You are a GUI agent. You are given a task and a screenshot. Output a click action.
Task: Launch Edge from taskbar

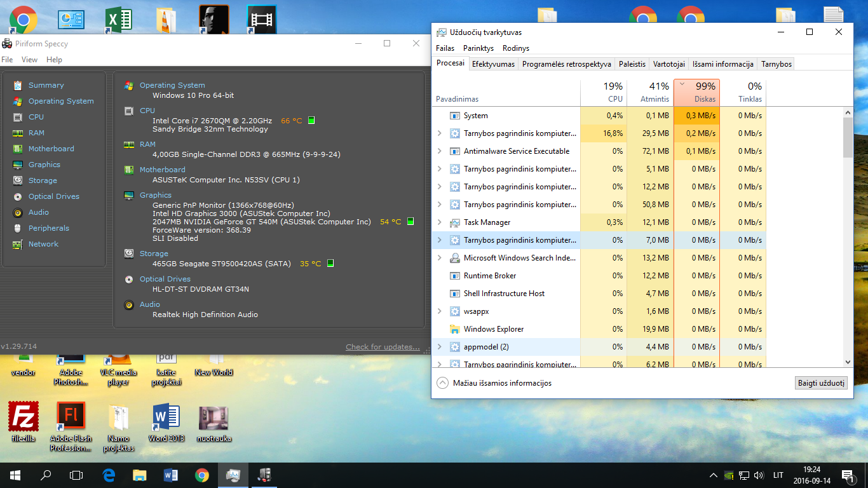109,475
